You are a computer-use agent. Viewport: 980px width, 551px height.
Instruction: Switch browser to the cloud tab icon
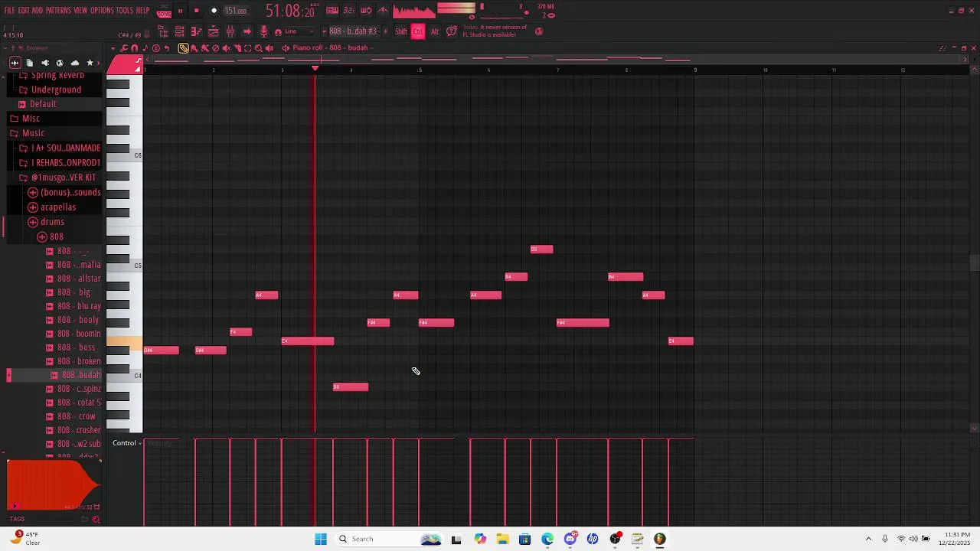point(74,63)
